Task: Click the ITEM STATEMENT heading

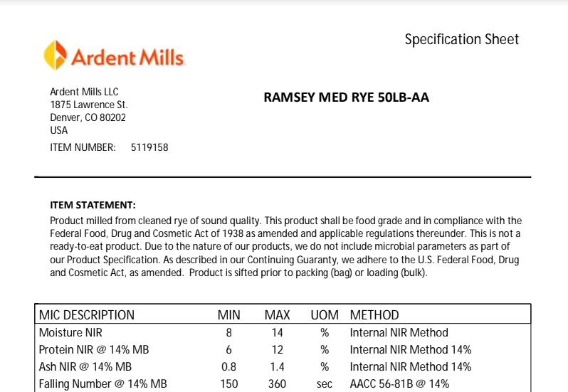Action: click(x=93, y=205)
